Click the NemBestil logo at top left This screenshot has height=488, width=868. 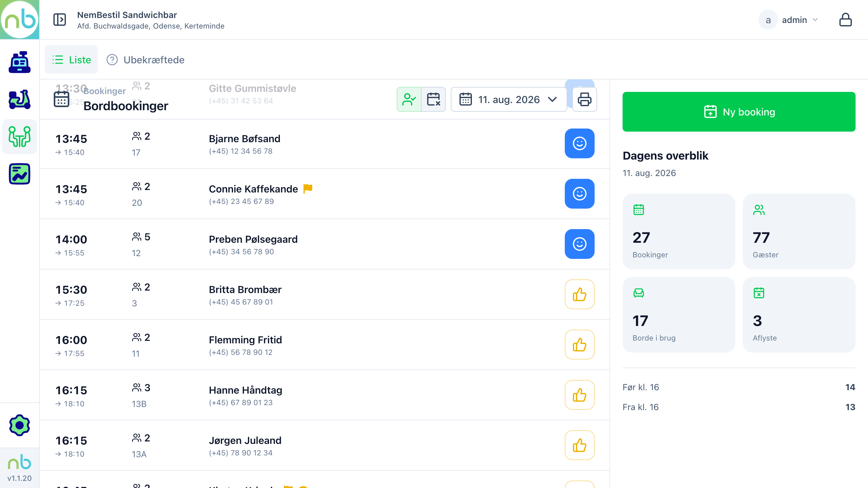pos(20,20)
